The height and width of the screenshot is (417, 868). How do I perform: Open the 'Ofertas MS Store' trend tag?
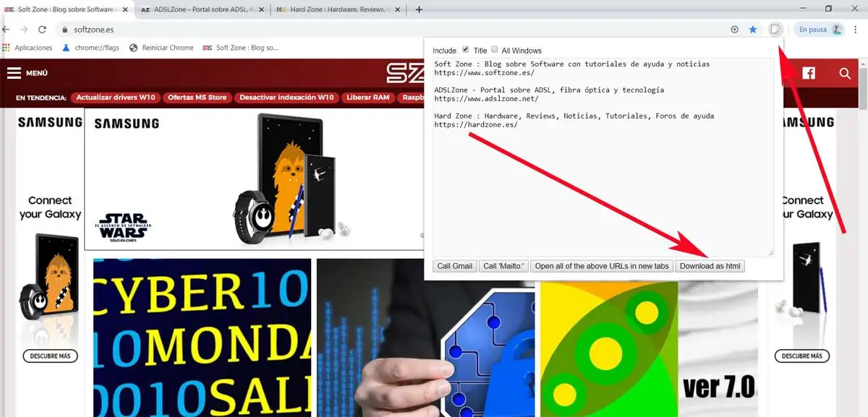197,97
